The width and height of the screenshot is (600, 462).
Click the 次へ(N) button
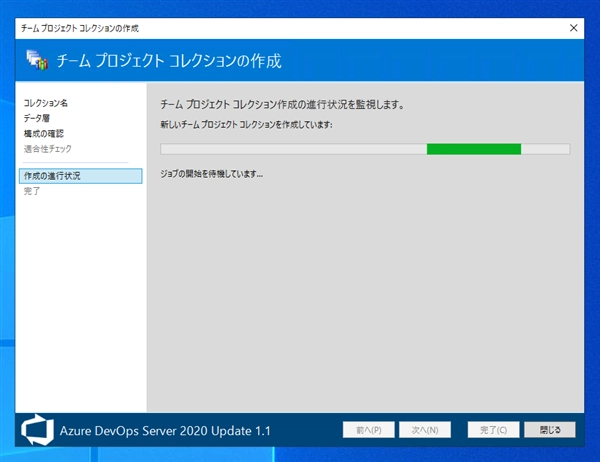point(425,430)
